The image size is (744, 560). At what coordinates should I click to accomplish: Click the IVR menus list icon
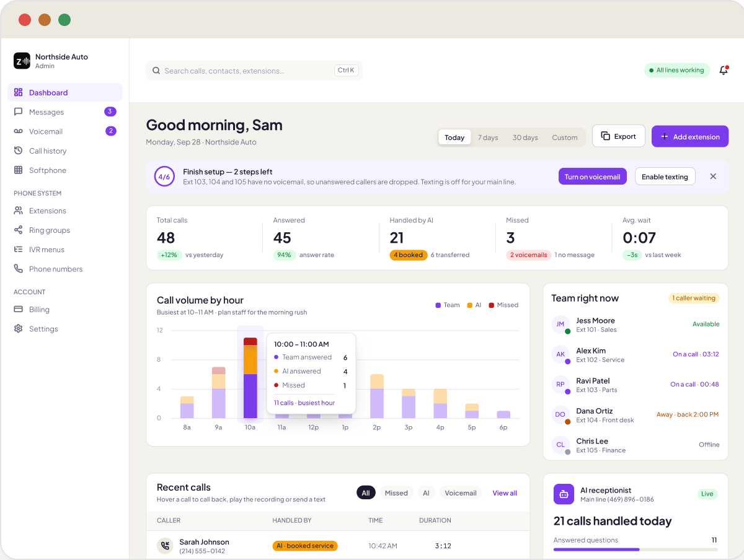coord(18,250)
